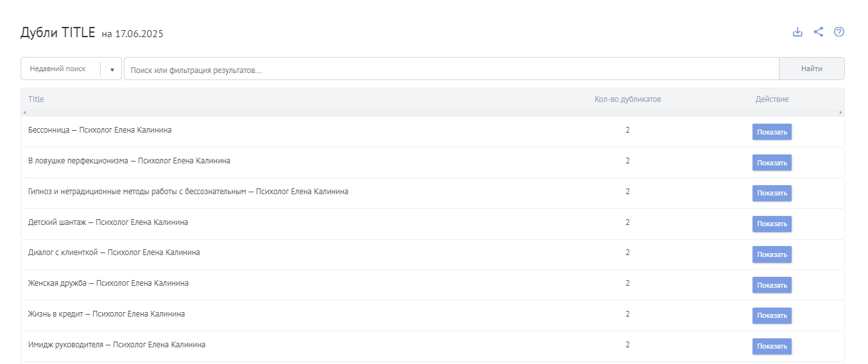
Task: Click the Найти button
Action: 812,69
